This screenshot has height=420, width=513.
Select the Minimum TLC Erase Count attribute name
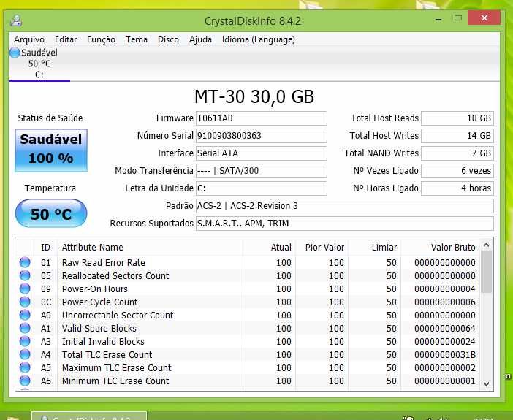[x=115, y=381]
